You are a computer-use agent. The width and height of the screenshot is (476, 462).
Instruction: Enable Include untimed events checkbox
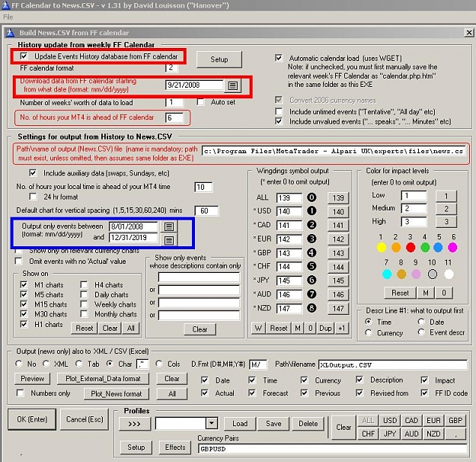click(279, 111)
